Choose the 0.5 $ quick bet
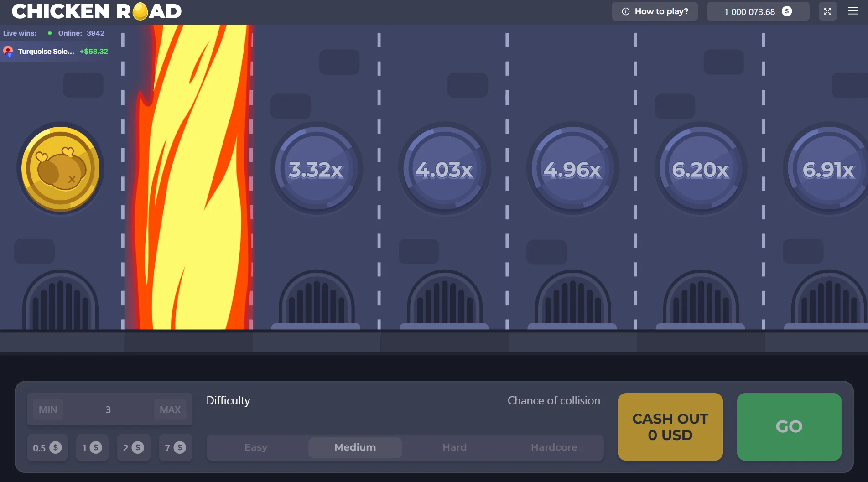868x482 pixels. coord(47,448)
